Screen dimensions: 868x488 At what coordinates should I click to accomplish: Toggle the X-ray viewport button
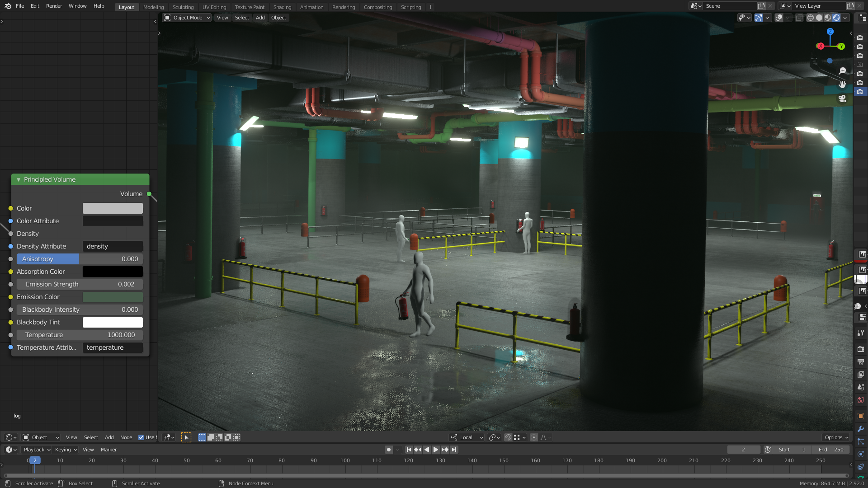pos(799,18)
